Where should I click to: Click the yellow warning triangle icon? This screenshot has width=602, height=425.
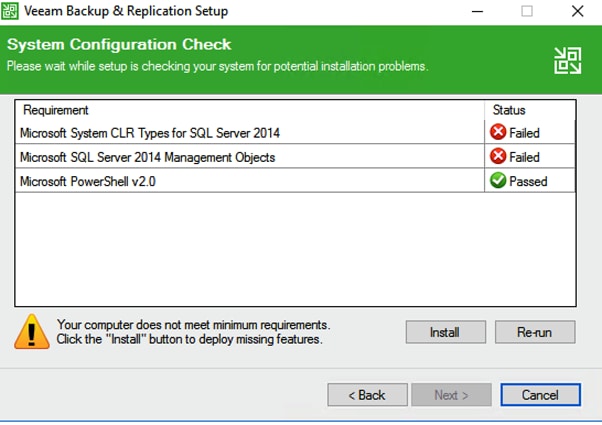click(x=32, y=332)
